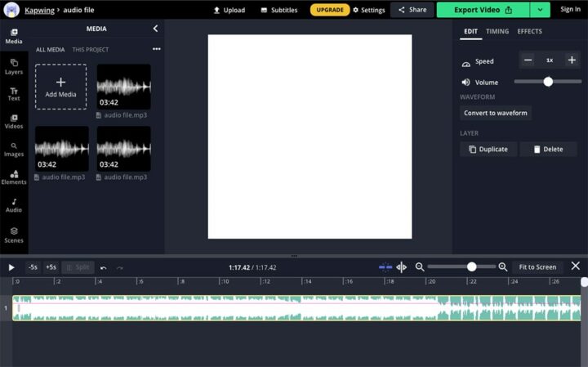The image size is (588, 367).
Task: Switch to the Timing tab
Action: pyautogui.click(x=497, y=32)
